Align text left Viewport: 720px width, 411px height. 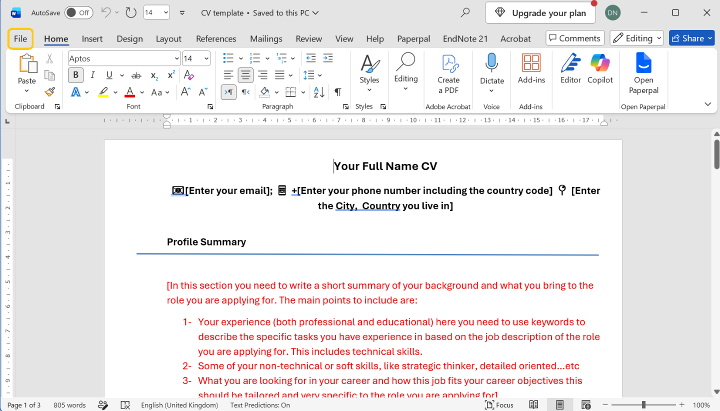228,75
